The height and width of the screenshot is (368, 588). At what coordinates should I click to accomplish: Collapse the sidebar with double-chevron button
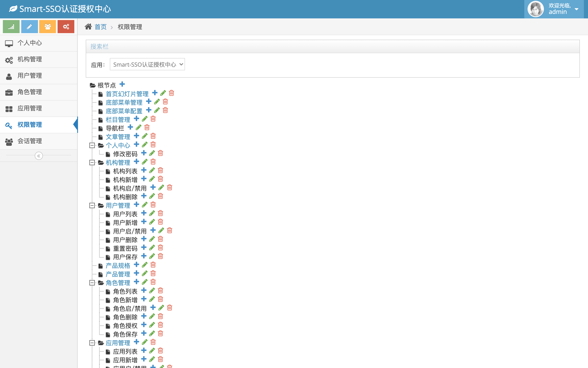coord(39,156)
